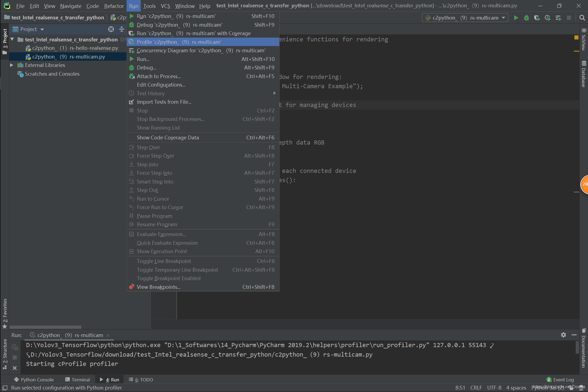Viewport: 588px width, 392px height.
Task: Collapse the test_Intel_realsense_c_transfer_python tree node
Action: (x=12, y=39)
